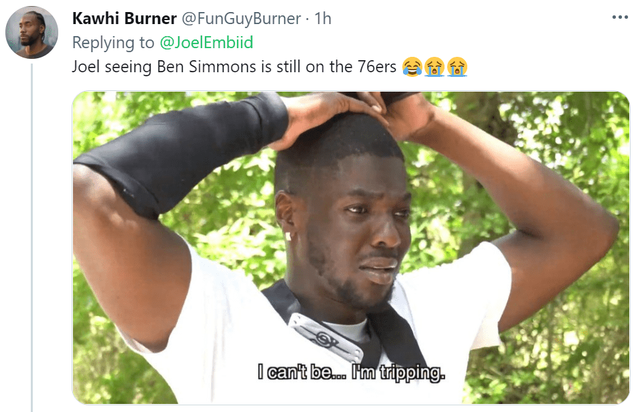Viewport: 640px width, 412px height.
Task: Open the @JoelEmbiid mention link
Action: coord(206,42)
